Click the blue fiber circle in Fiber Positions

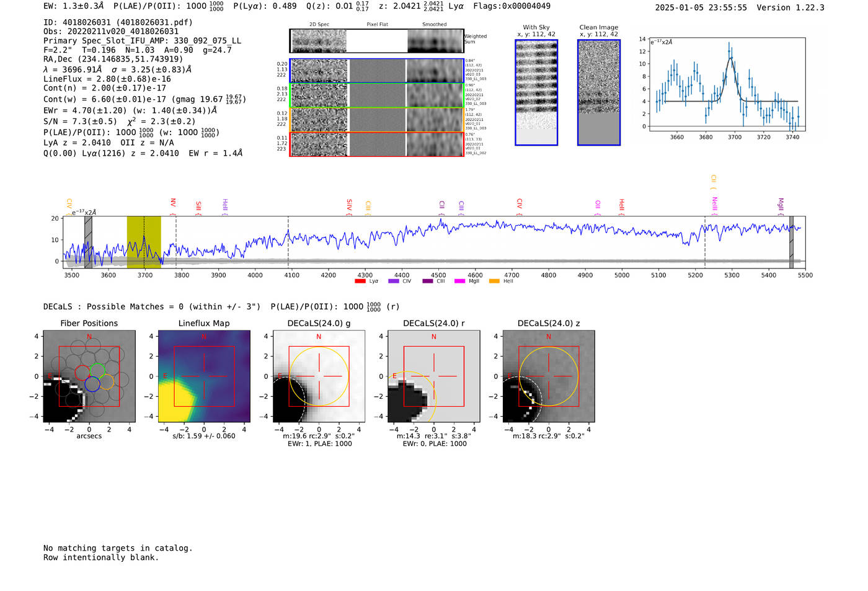92,384
